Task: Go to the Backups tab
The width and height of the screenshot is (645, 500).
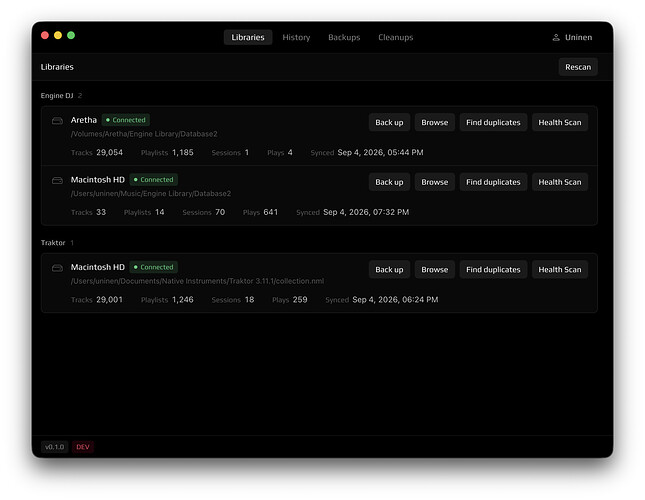Action: (344, 37)
